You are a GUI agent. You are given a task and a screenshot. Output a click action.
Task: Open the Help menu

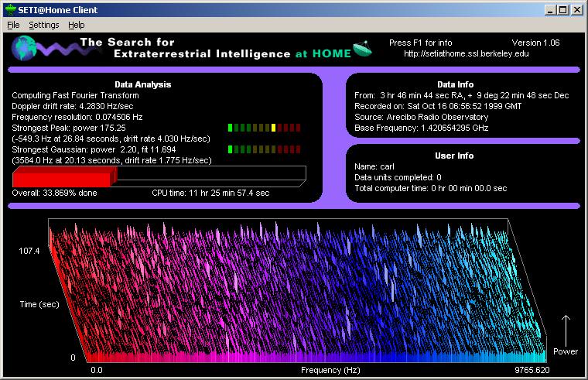click(x=76, y=25)
